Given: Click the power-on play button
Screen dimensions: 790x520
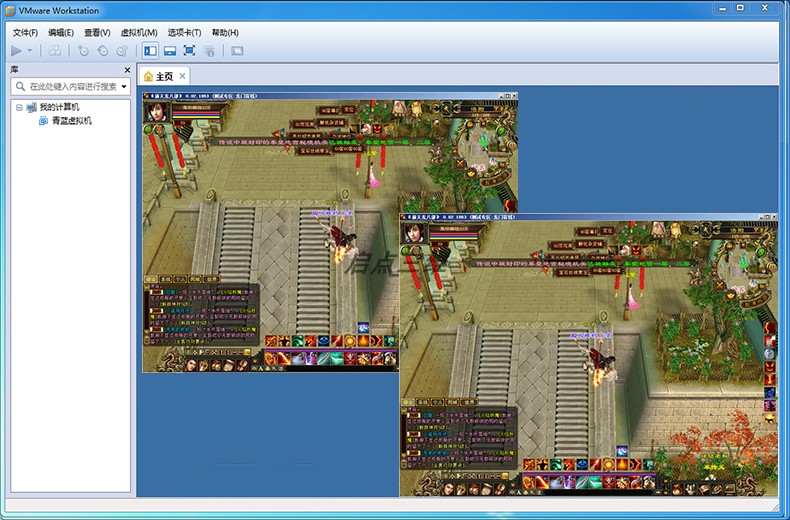Looking at the screenshot, I should (17, 50).
